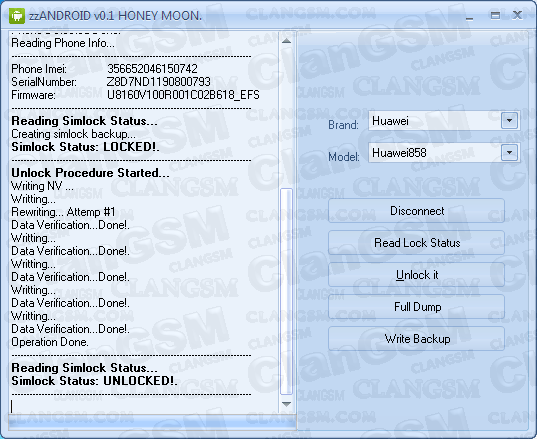Click the firmware value U8160V100R001C02B618_EFS

pyautogui.click(x=183, y=95)
